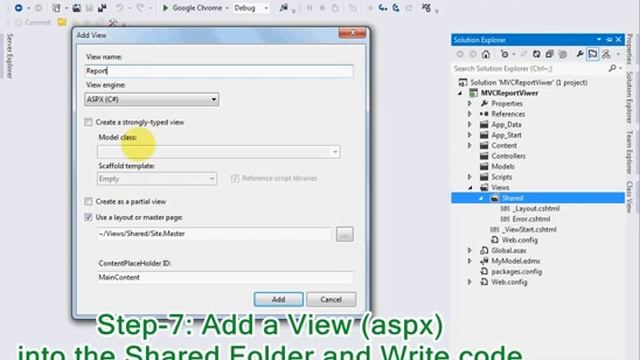
Task: Click the Home icon in Solution Explorer
Action: pyautogui.click(x=485, y=54)
